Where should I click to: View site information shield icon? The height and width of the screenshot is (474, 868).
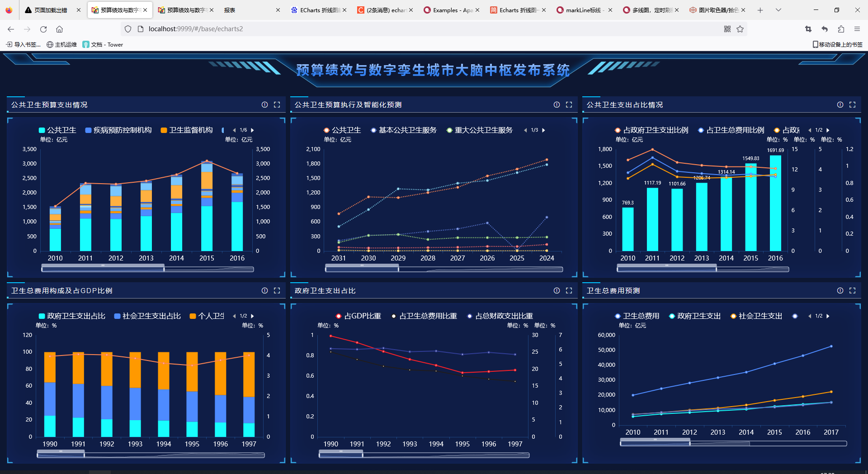coord(128,29)
